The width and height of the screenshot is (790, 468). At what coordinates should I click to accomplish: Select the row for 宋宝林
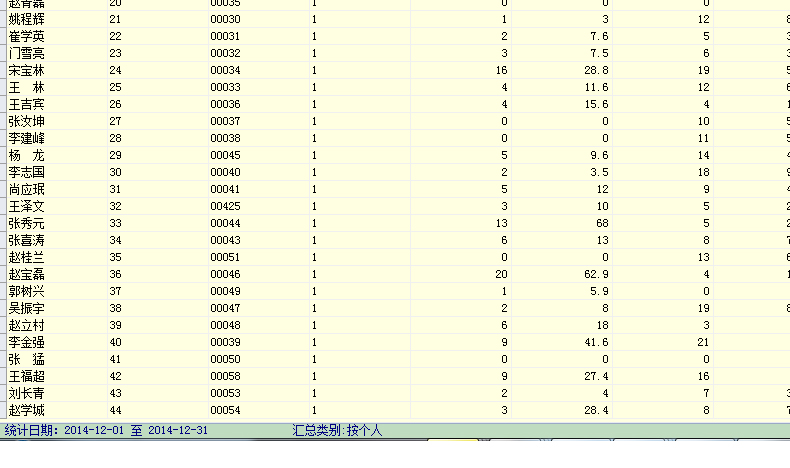26,70
